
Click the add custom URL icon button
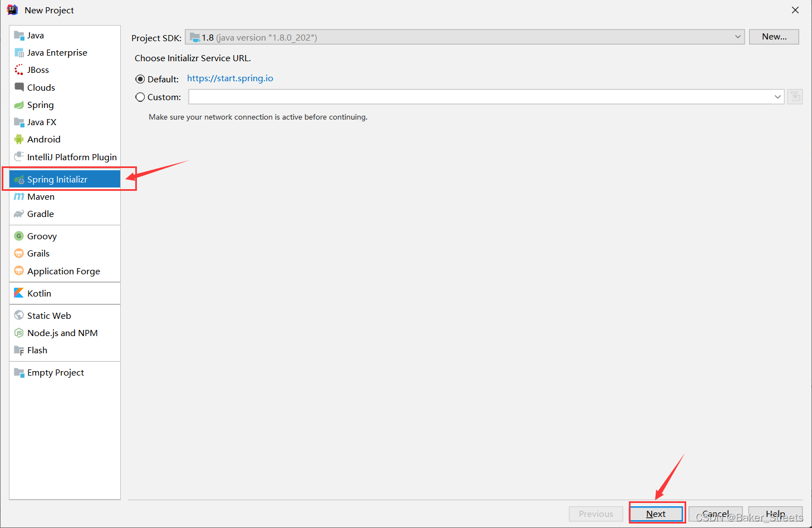(795, 97)
